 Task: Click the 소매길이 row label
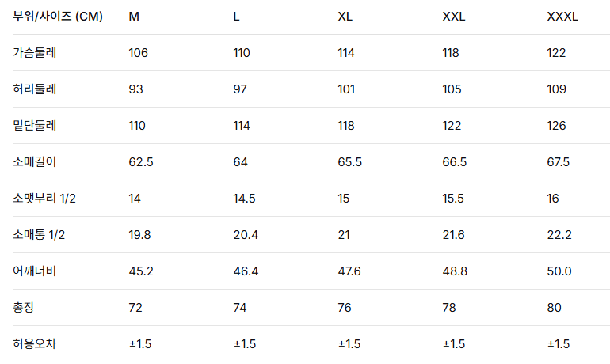[35, 162]
